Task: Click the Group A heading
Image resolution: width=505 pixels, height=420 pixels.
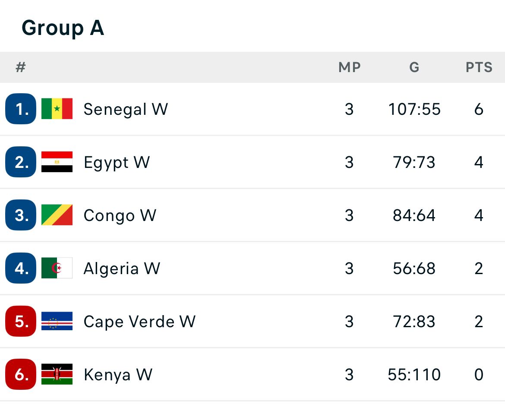Action: [x=63, y=28]
